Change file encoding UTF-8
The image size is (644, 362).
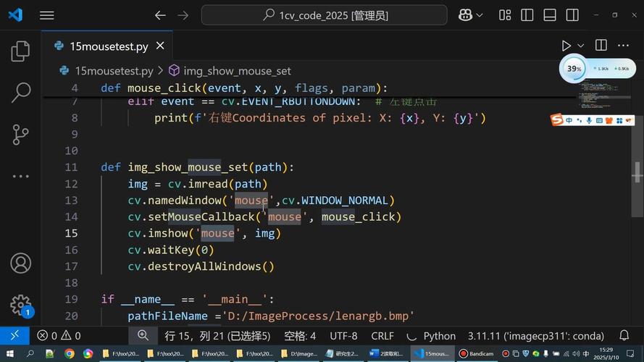tap(343, 336)
